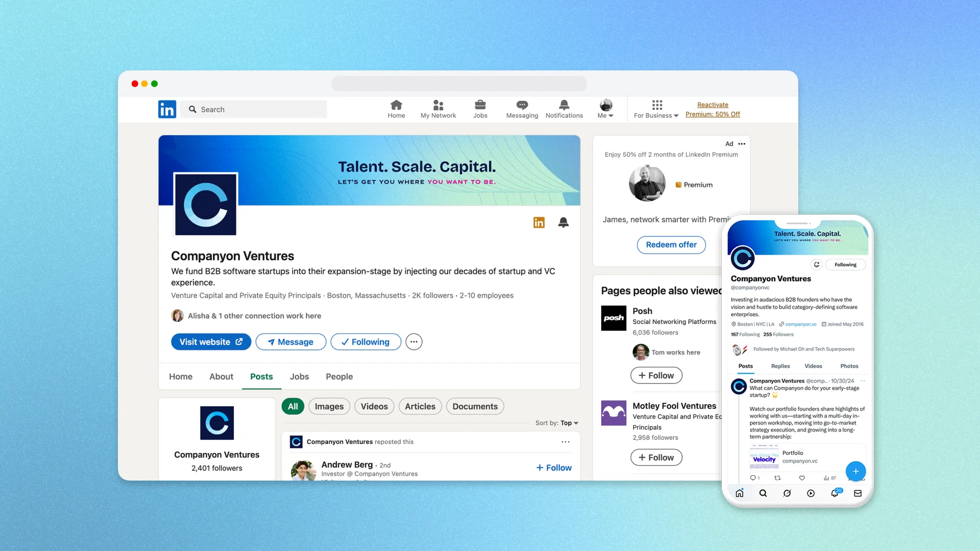980x551 pixels.
Task: Click the Visit website button
Action: (x=211, y=342)
